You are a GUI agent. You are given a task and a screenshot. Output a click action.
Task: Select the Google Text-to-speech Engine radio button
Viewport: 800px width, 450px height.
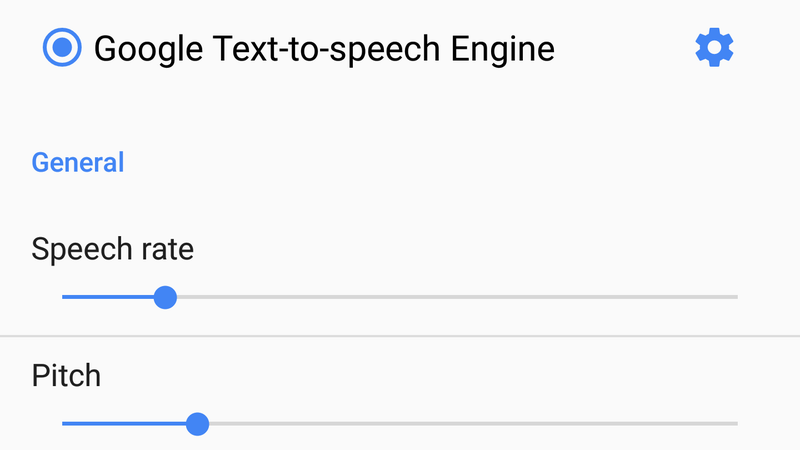pos(62,47)
